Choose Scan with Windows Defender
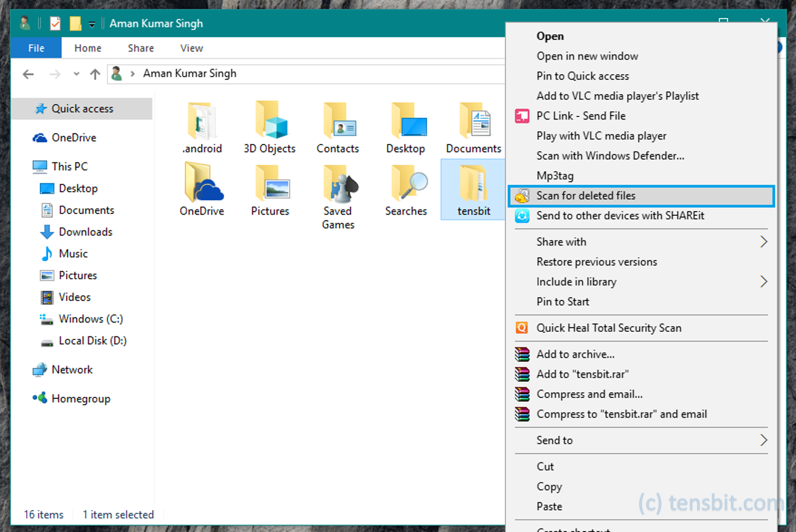 [x=610, y=155]
